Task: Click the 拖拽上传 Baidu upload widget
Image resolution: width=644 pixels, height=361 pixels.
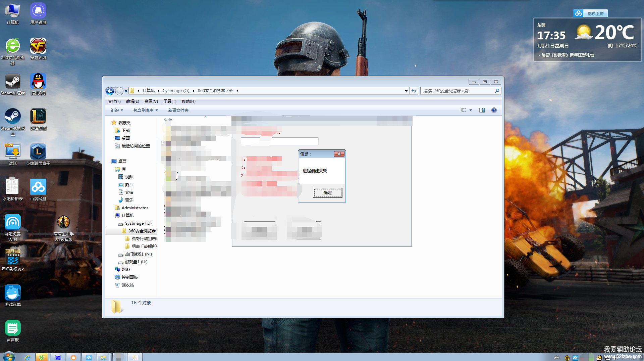Action: [591, 13]
